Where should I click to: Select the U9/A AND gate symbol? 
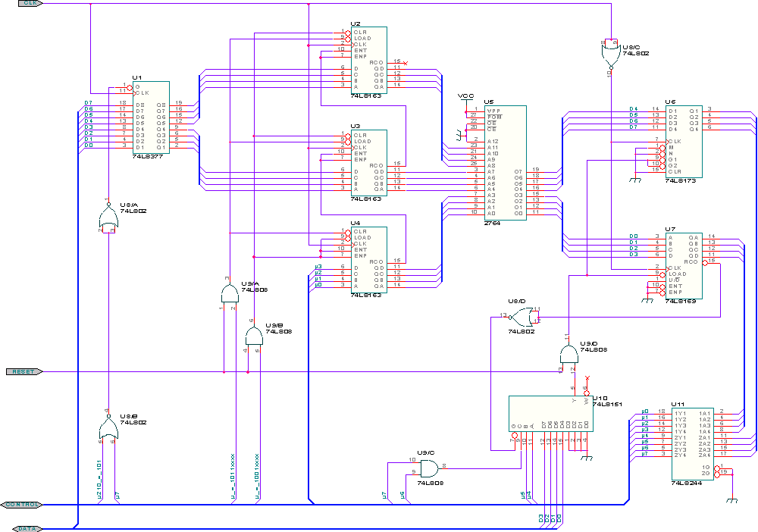coord(230,293)
